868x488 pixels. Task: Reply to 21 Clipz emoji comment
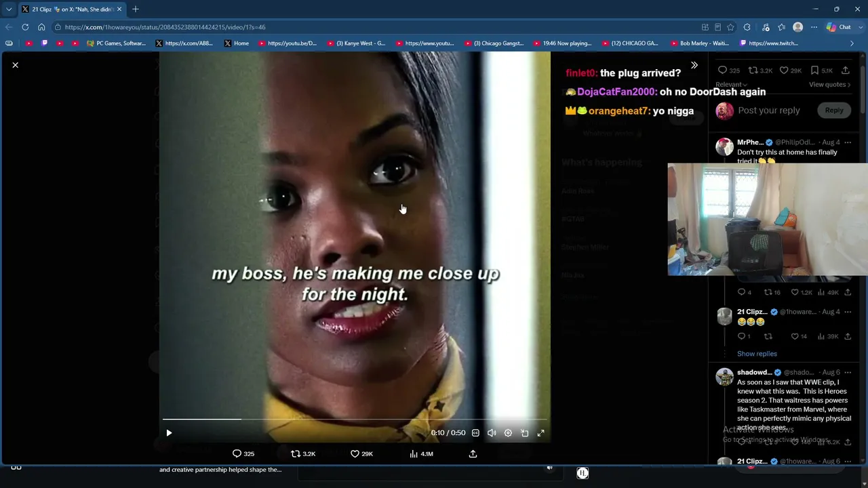[744, 336]
